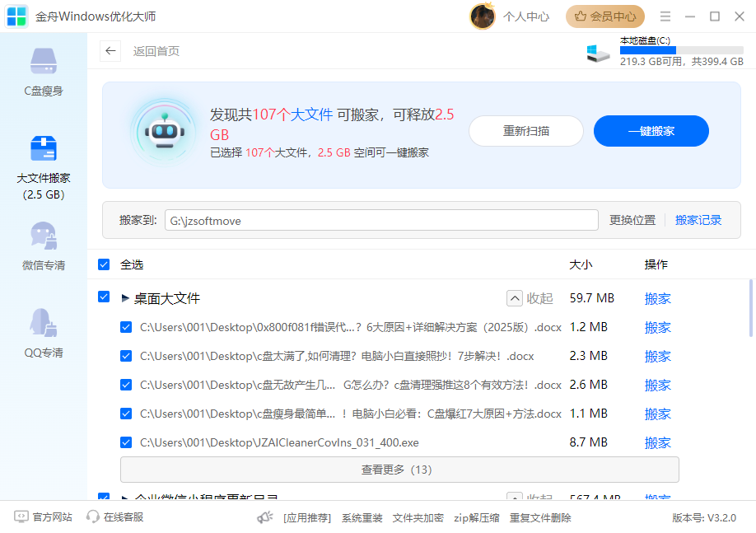Click the C drive usage progress bar
This screenshot has width=756, height=533.
[681, 50]
